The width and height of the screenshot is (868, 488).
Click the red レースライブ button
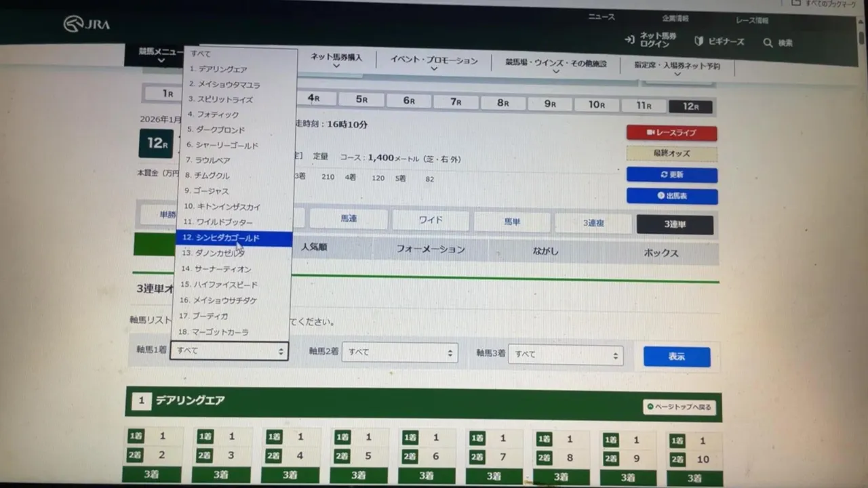point(671,133)
